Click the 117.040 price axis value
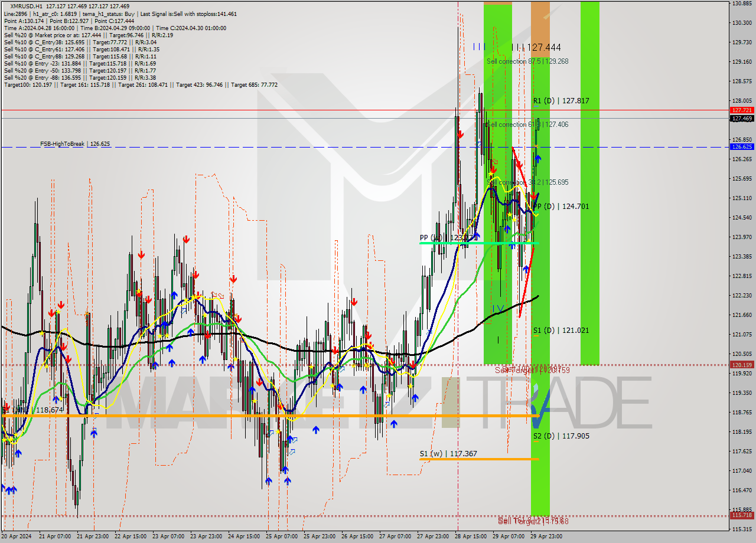This screenshot has width=756, height=543. [742, 471]
